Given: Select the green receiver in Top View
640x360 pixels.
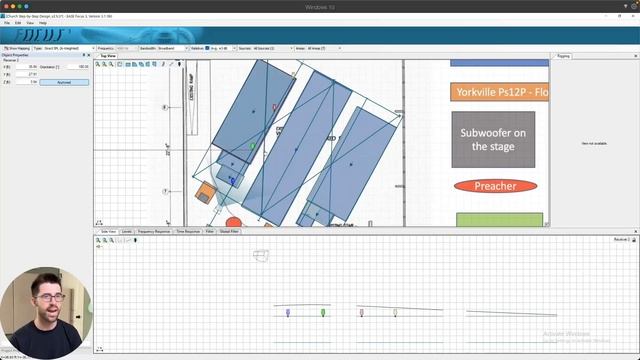Looking at the screenshot, I should 253,146.
